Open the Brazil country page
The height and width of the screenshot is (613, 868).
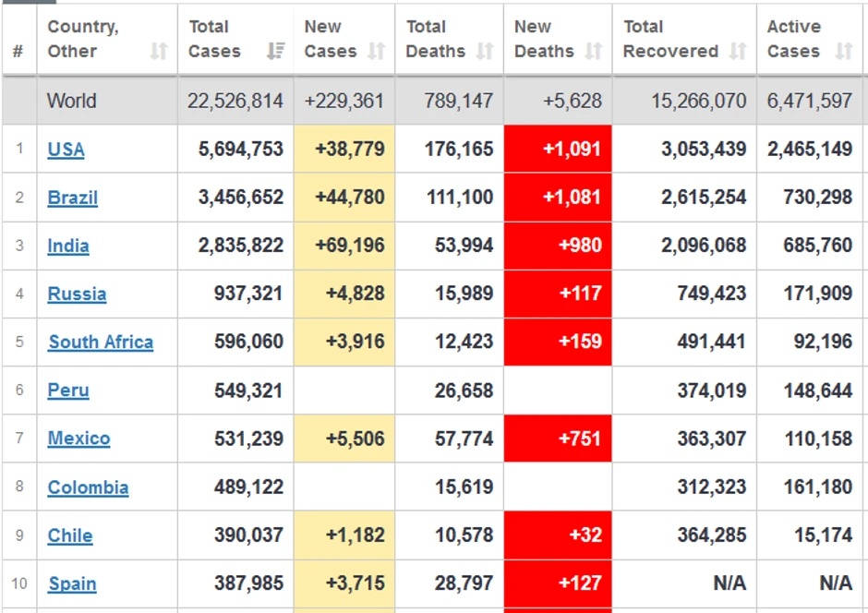point(72,198)
